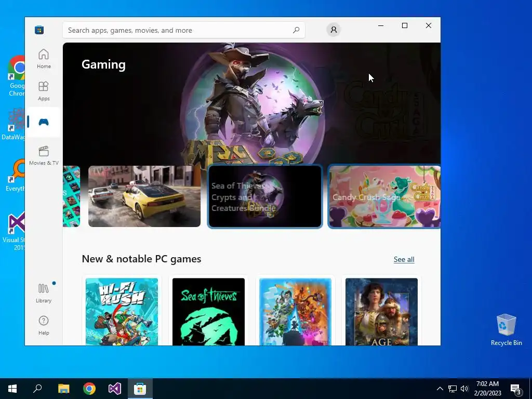Open the notification center icon
The width and height of the screenshot is (532, 399).
click(x=516, y=389)
